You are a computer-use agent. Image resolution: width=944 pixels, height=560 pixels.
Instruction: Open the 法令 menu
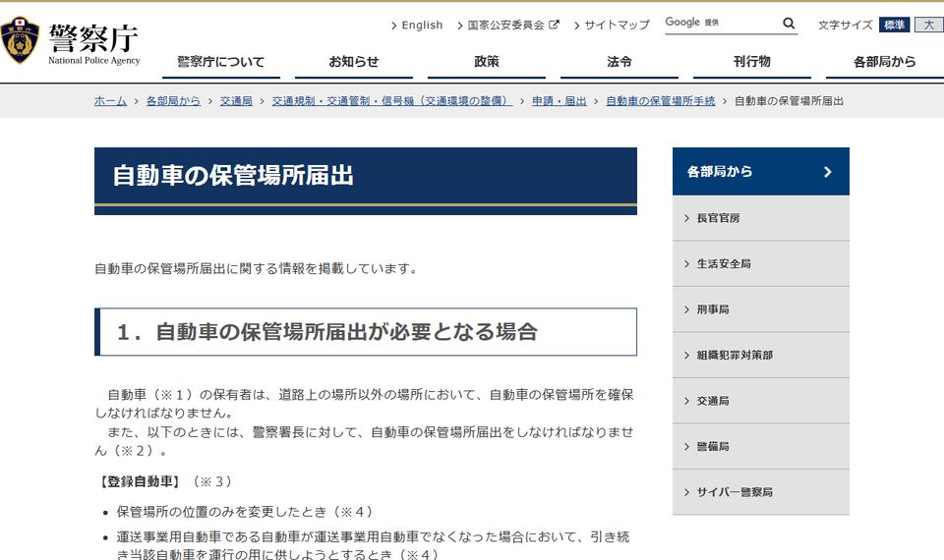619,62
